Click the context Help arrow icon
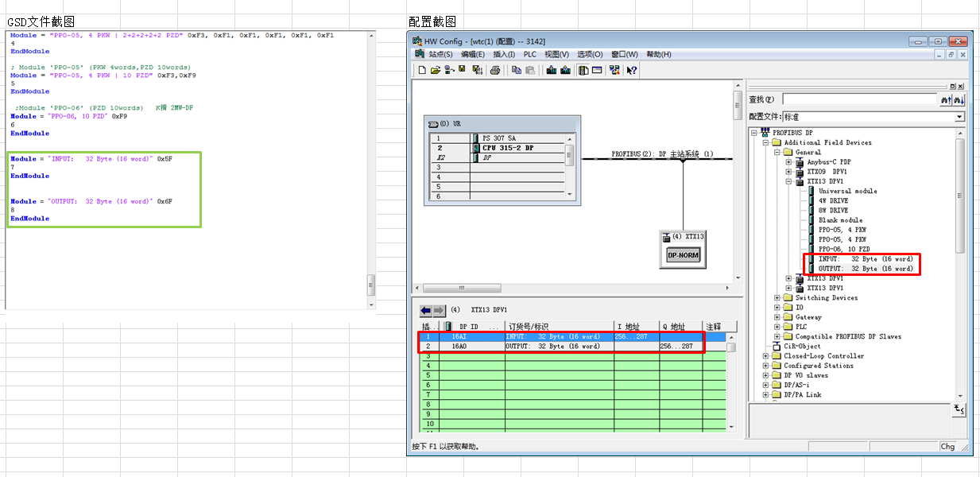The image size is (980, 477). [631, 70]
